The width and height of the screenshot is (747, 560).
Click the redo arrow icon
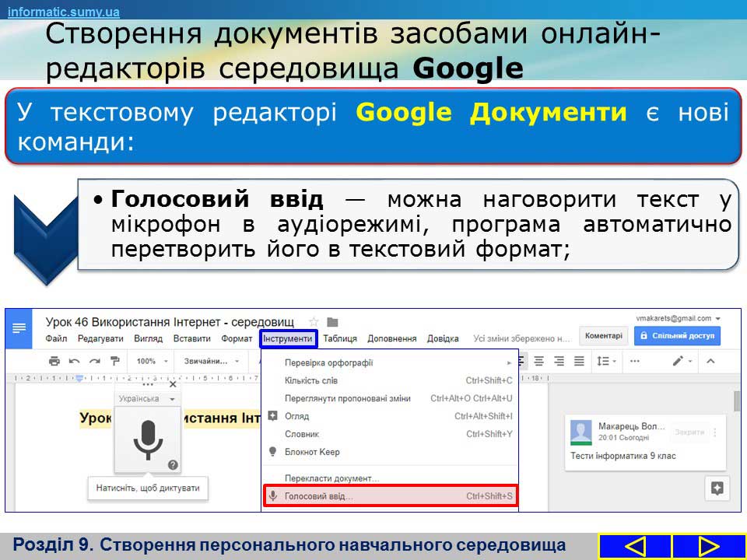pos(94,361)
